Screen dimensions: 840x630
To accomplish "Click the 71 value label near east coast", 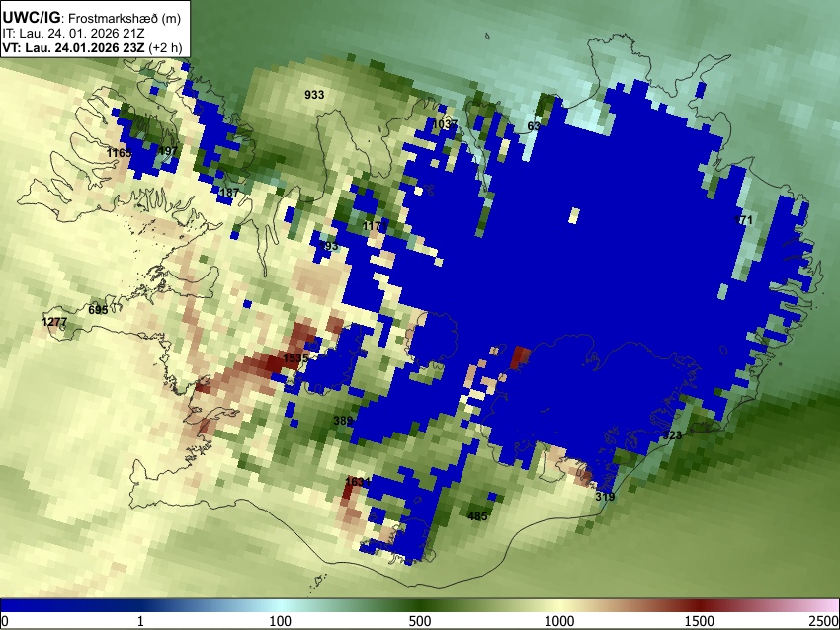I will point(743,220).
